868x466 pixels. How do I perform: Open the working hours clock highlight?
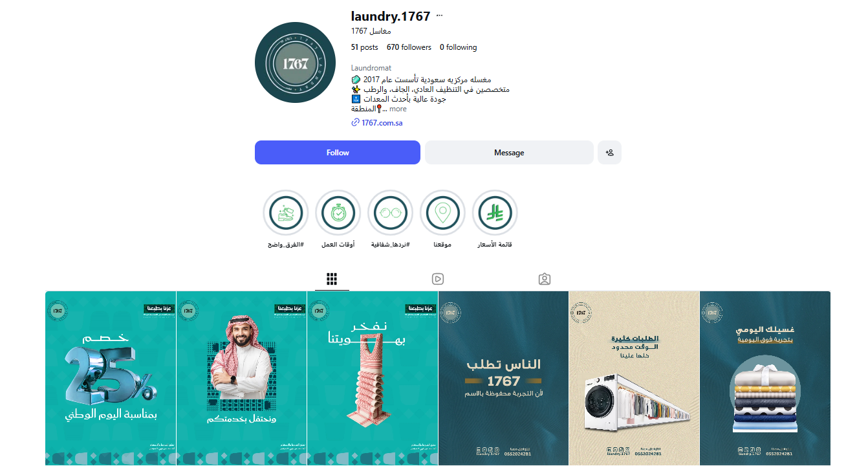338,212
